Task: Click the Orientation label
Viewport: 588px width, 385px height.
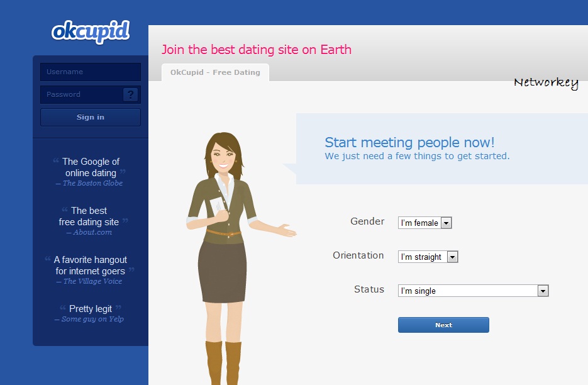Action: coord(358,255)
